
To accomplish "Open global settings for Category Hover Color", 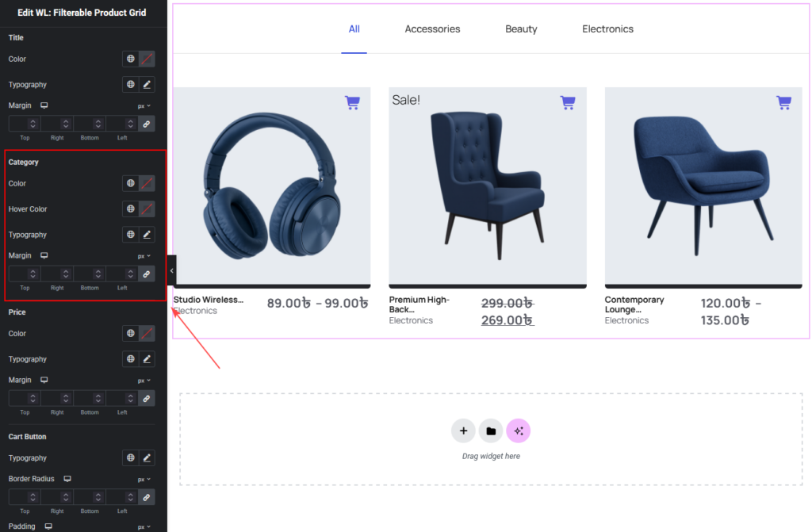I will coord(130,209).
